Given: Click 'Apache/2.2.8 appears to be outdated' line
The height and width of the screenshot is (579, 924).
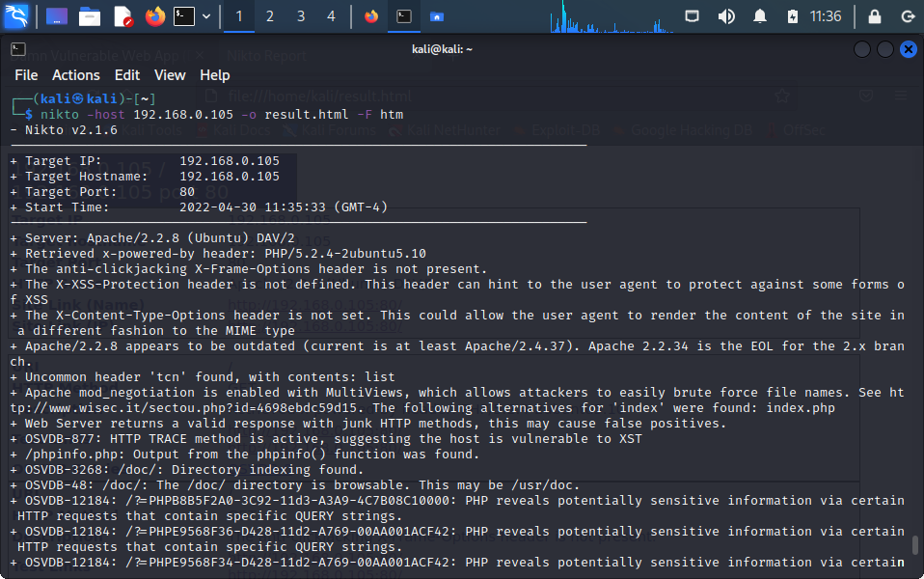Looking at the screenshot, I should (x=457, y=354).
